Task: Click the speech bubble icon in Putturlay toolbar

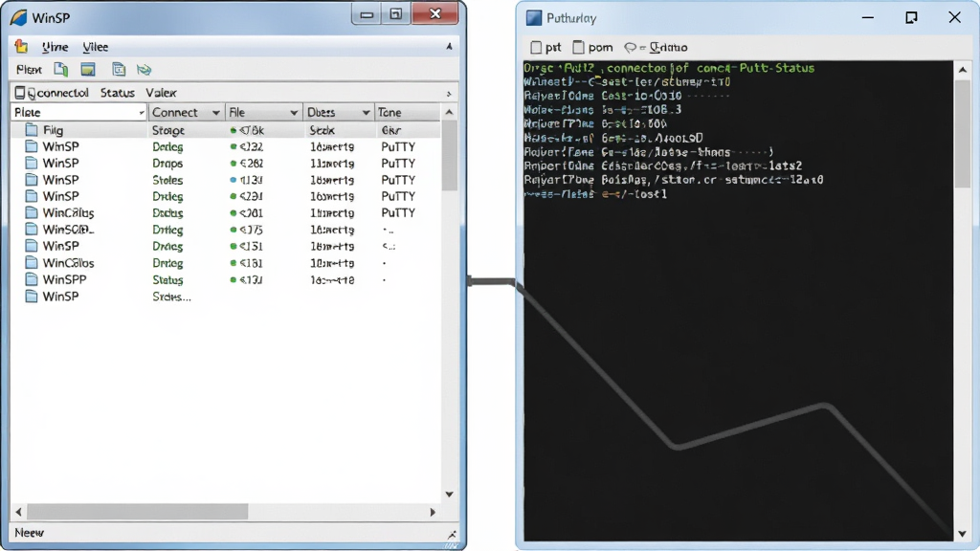Action: pos(630,48)
